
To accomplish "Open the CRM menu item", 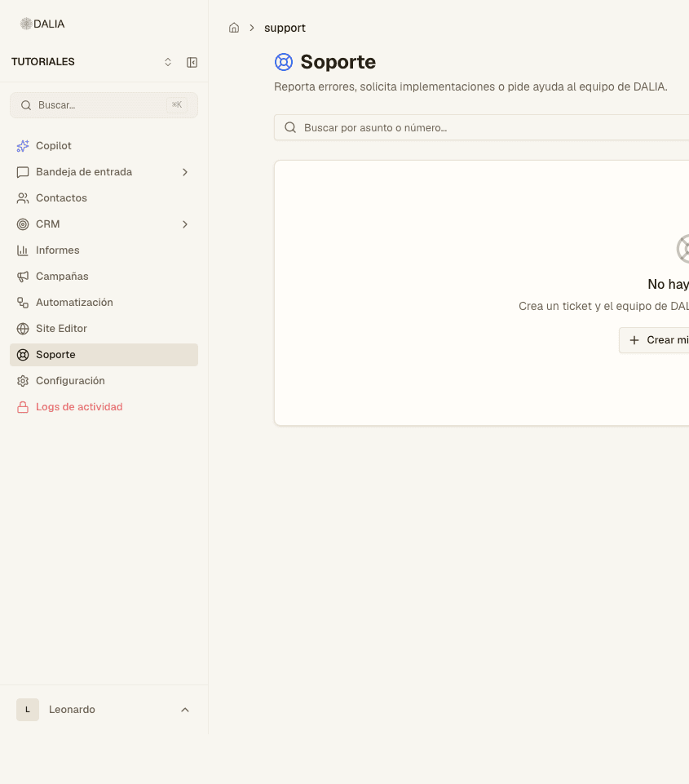I will [104, 224].
